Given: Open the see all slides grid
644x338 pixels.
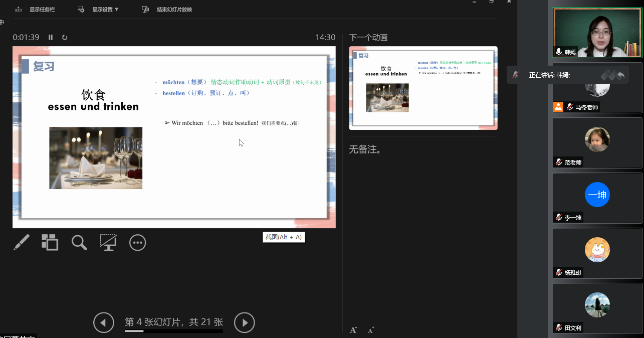Looking at the screenshot, I should (x=50, y=242).
